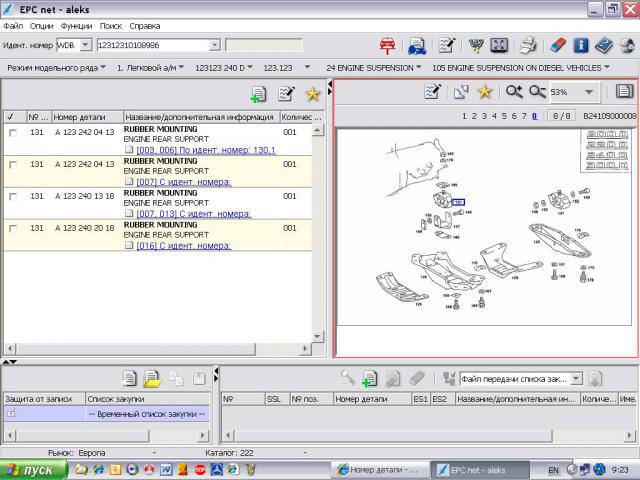Viewport: 640px width, 480px height.
Task: Tick the checkbox for part A 123 240 13 18
Action: pyautogui.click(x=13, y=196)
